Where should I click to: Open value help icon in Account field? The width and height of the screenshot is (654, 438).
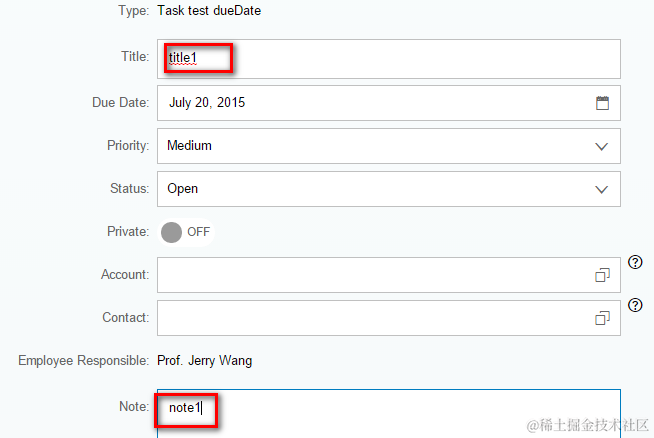tap(602, 275)
